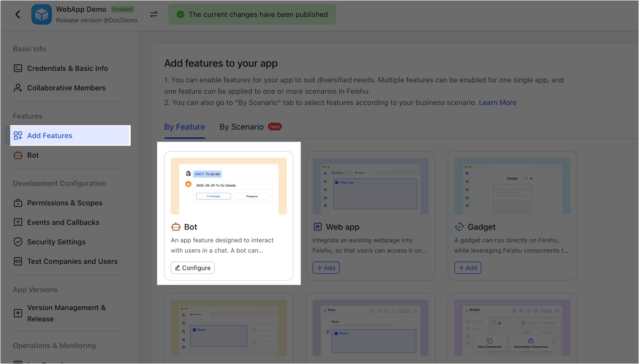Go back using the left chevron arrow

[17, 14]
